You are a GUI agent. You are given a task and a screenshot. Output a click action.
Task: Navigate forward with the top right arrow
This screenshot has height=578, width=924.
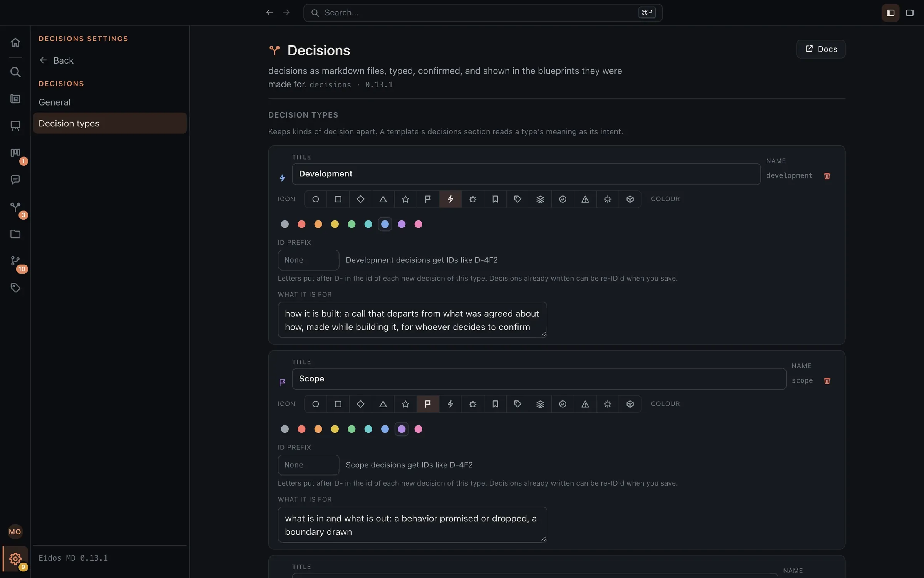coord(286,12)
